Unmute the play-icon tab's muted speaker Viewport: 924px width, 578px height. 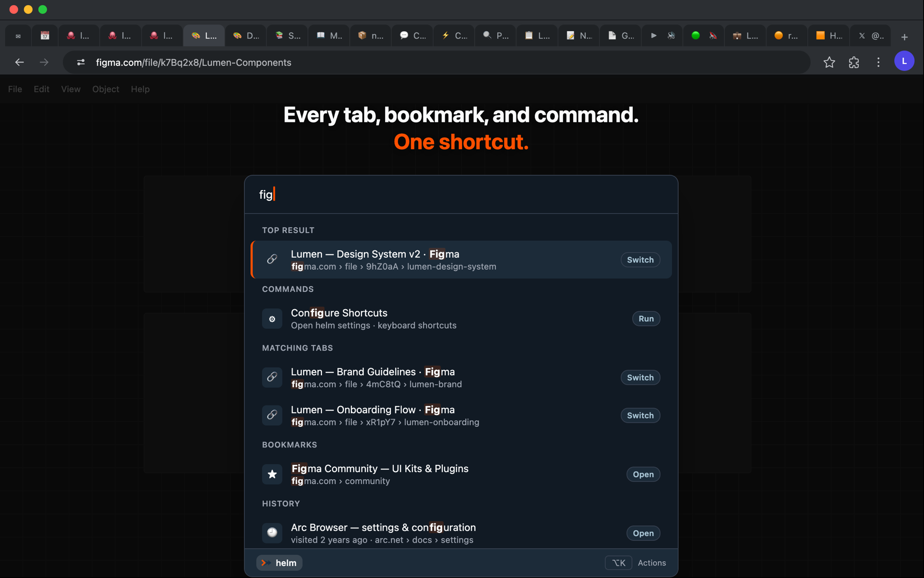point(671,36)
